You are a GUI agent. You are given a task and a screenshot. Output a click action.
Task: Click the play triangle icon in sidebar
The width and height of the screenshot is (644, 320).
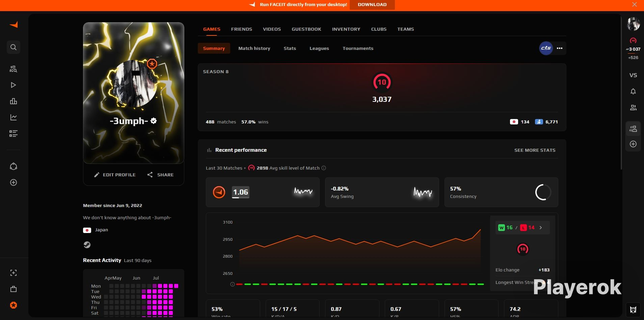coord(14,85)
